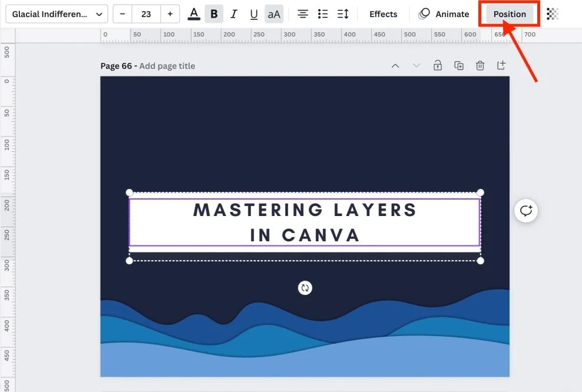Image resolution: width=582 pixels, height=392 pixels.
Task: Open the Effects menu
Action: 383,14
